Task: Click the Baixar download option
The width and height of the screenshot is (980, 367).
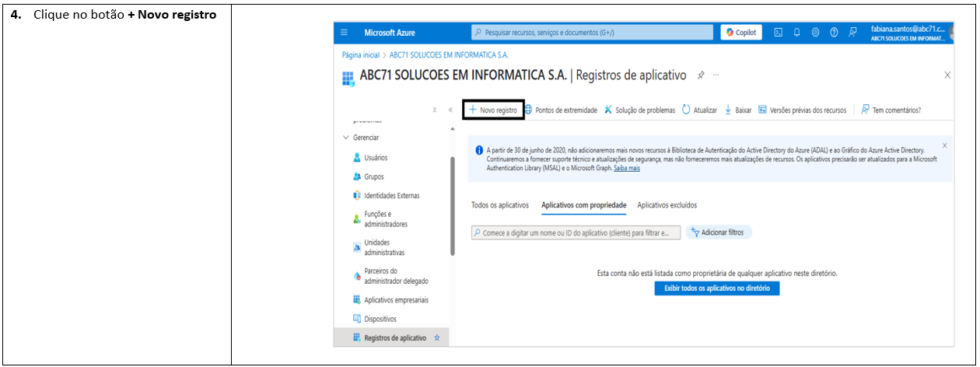Action: pos(738,110)
